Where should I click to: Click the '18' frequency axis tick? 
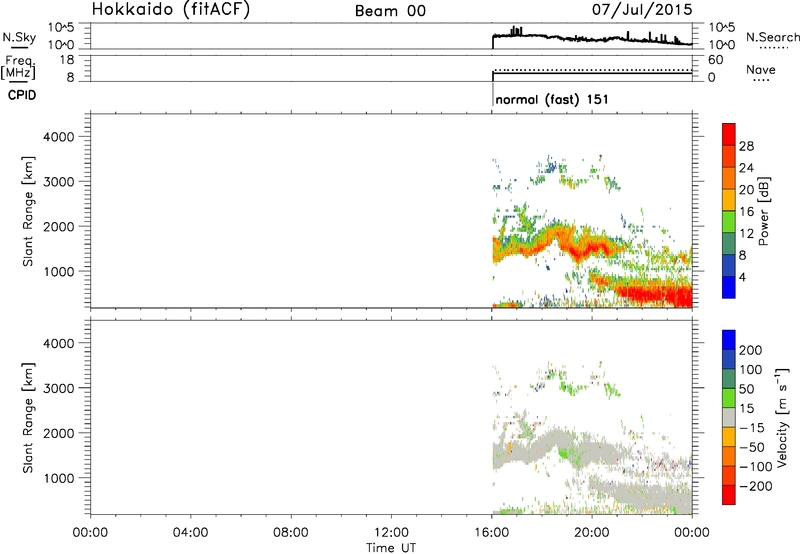tap(66, 60)
